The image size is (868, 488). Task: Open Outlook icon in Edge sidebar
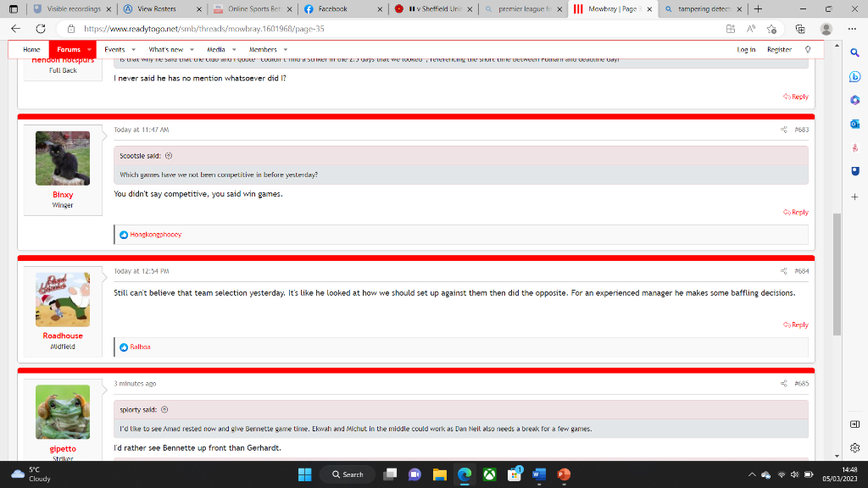(x=854, y=124)
